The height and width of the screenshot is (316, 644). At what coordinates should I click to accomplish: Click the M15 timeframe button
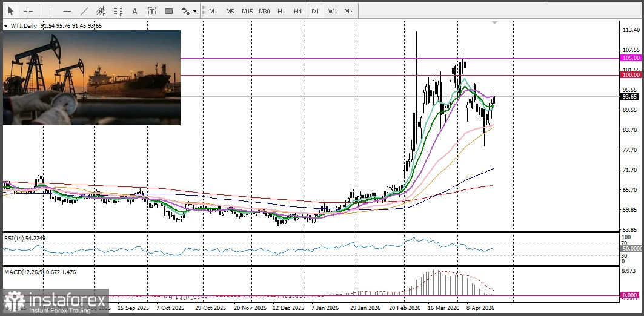[x=247, y=11]
